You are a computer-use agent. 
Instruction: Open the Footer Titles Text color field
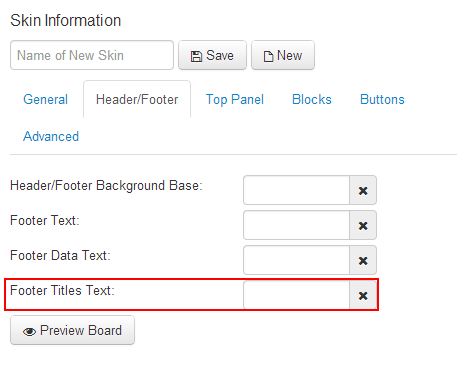[x=296, y=295]
